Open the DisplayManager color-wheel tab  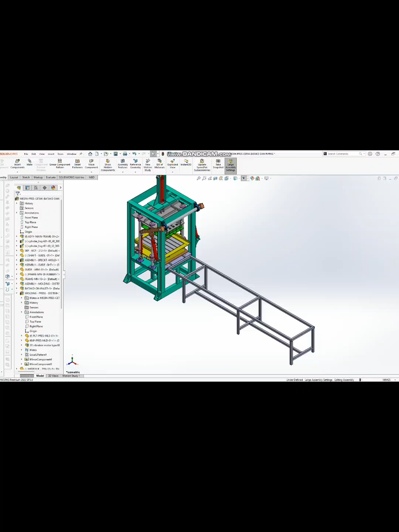53,188
